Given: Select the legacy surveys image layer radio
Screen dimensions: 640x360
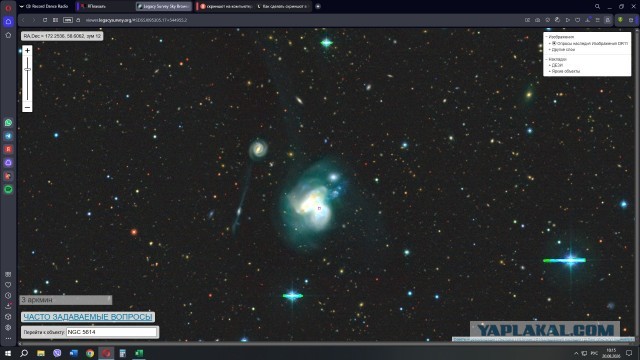Looking at the screenshot, I should (554, 43).
